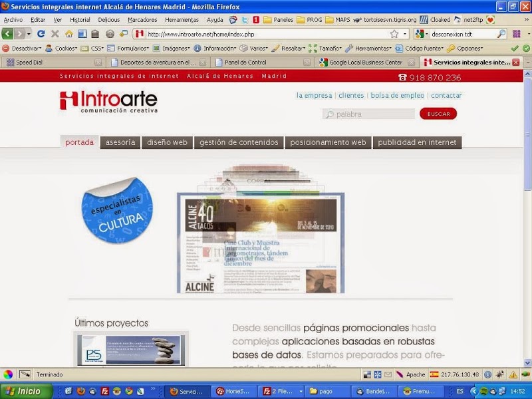Bookmark this page with the star icon
Viewport: 532px width, 399px height.
[x=394, y=34]
